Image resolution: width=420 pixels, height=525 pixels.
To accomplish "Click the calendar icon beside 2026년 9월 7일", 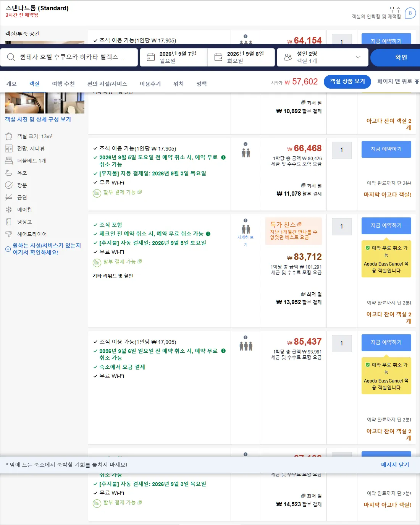I will click(x=151, y=57).
